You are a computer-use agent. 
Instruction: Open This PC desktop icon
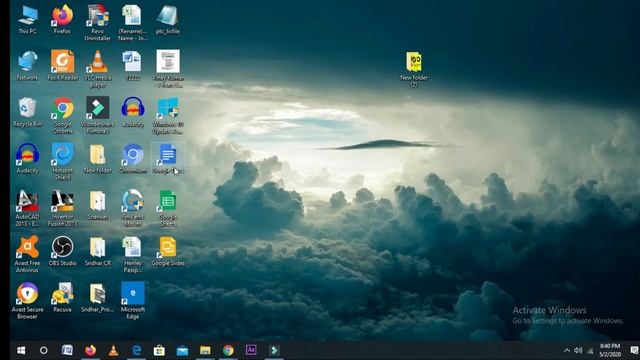27,20
